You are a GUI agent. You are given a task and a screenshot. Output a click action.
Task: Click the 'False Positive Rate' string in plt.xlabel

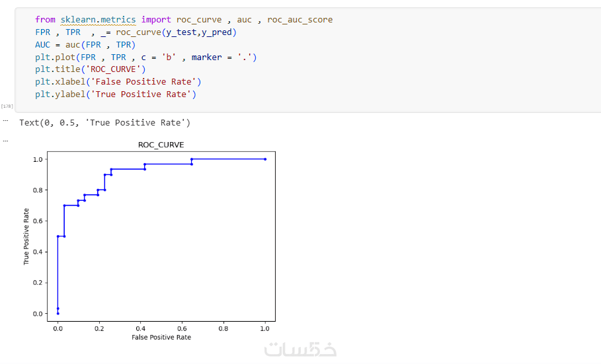[143, 82]
